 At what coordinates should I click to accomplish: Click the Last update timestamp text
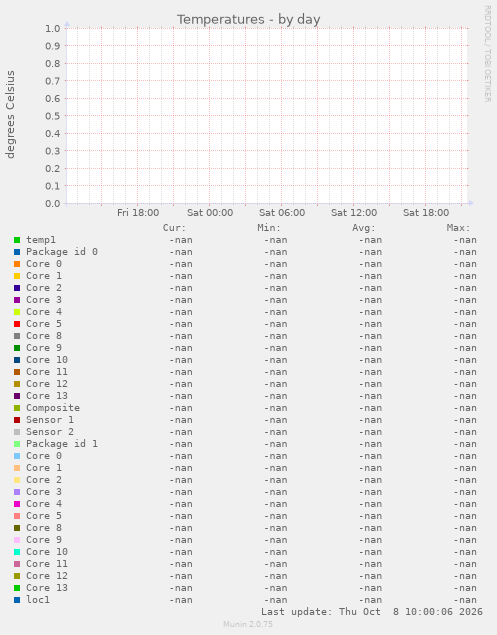pos(371,612)
